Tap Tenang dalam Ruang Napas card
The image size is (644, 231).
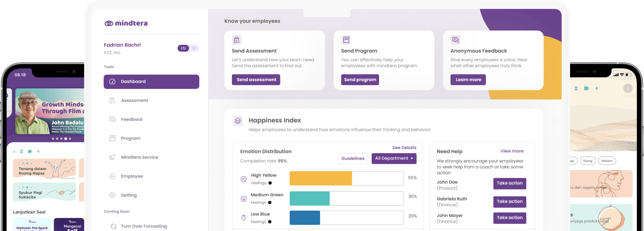coord(44,168)
